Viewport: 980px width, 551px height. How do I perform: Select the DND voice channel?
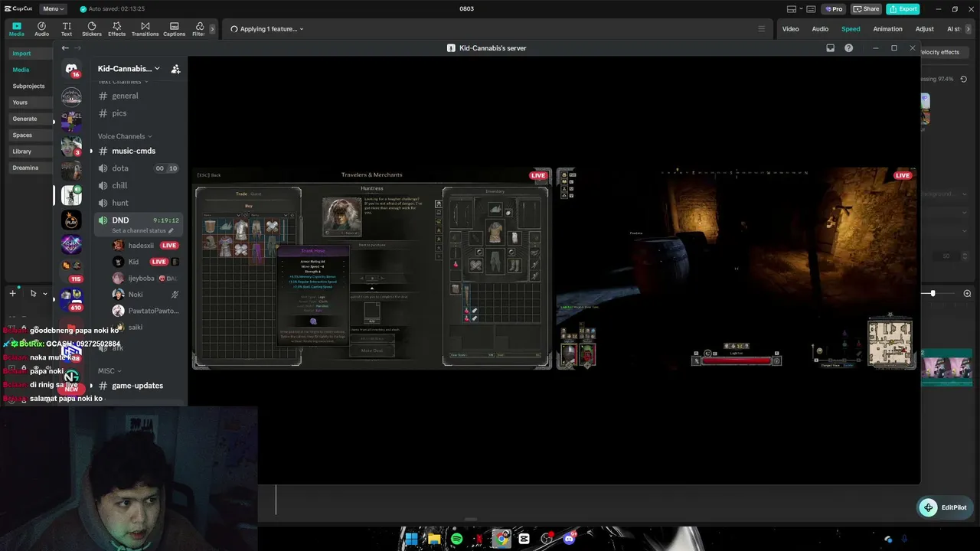click(x=120, y=220)
